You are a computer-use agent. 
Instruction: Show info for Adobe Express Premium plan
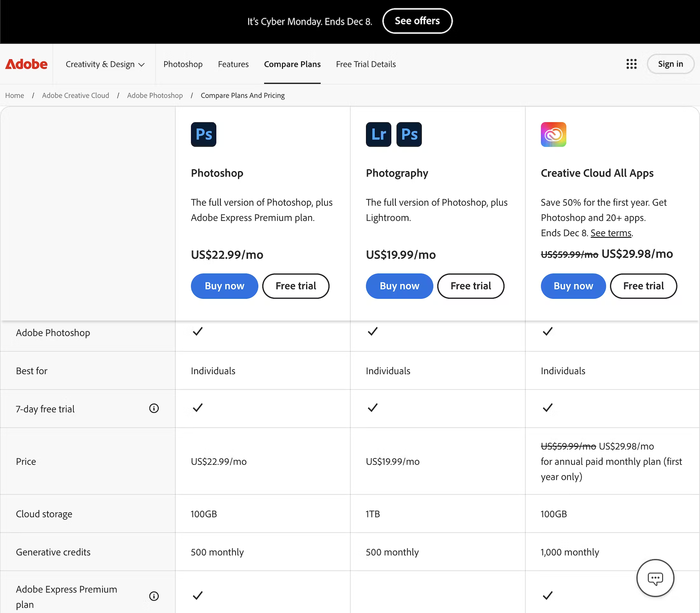point(154,596)
